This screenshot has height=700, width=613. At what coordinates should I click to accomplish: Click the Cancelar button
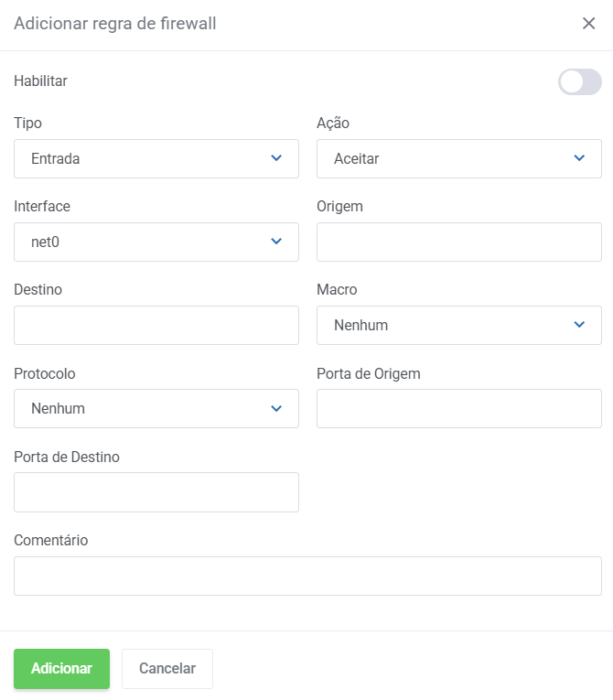[167, 669]
